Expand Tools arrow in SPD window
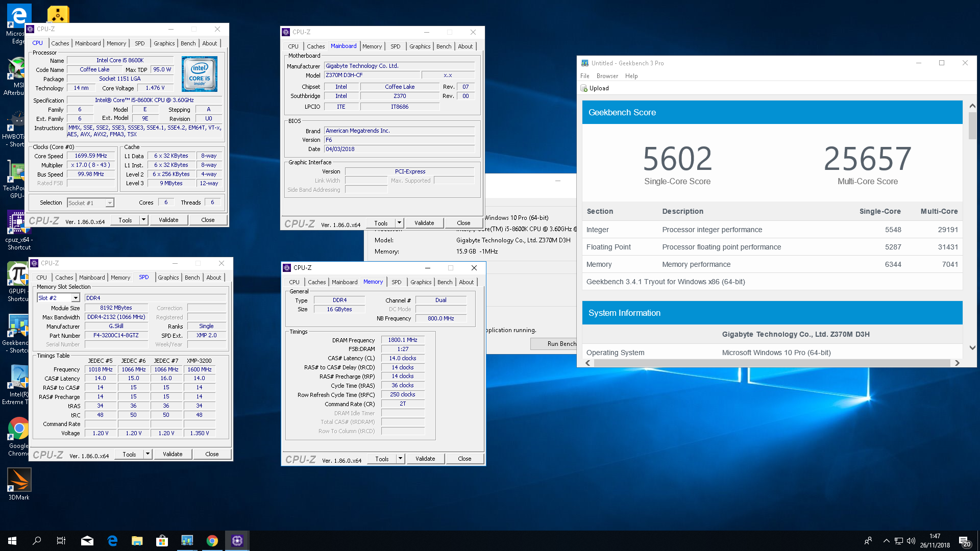Viewport: 980px width, 551px height. [148, 454]
